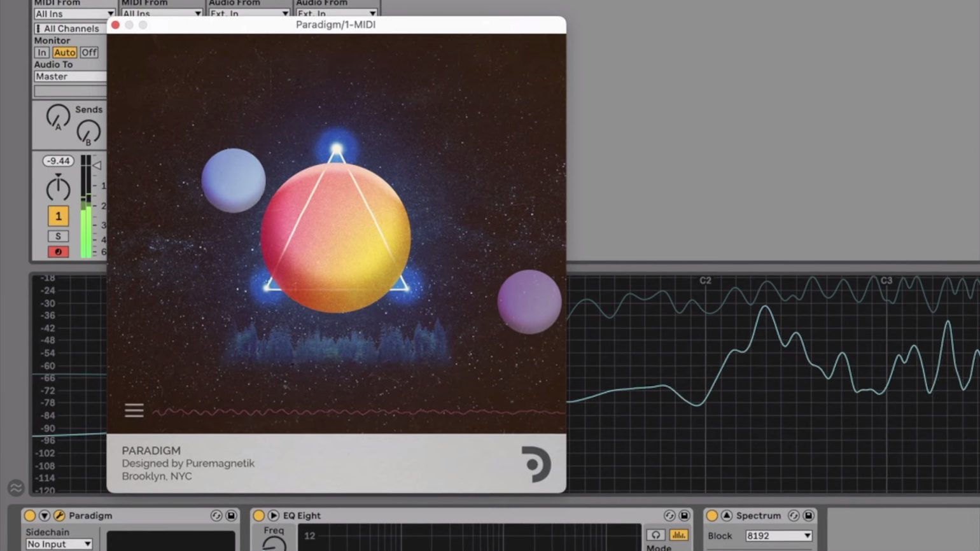Close the Paradigm/1-MIDI plugin window
This screenshot has width=980, height=551.
pos(115,25)
